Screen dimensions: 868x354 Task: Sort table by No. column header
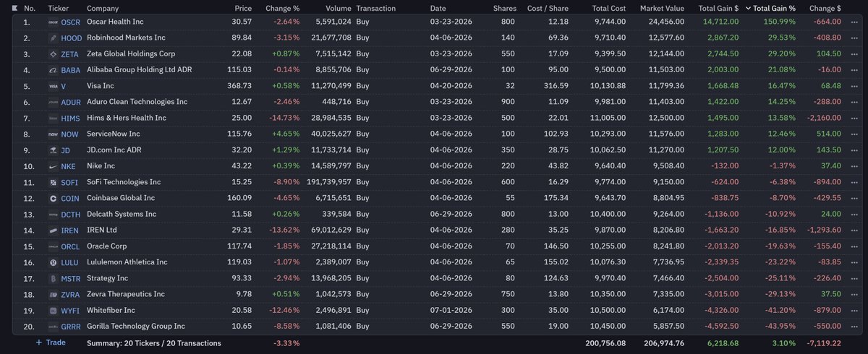click(30, 8)
